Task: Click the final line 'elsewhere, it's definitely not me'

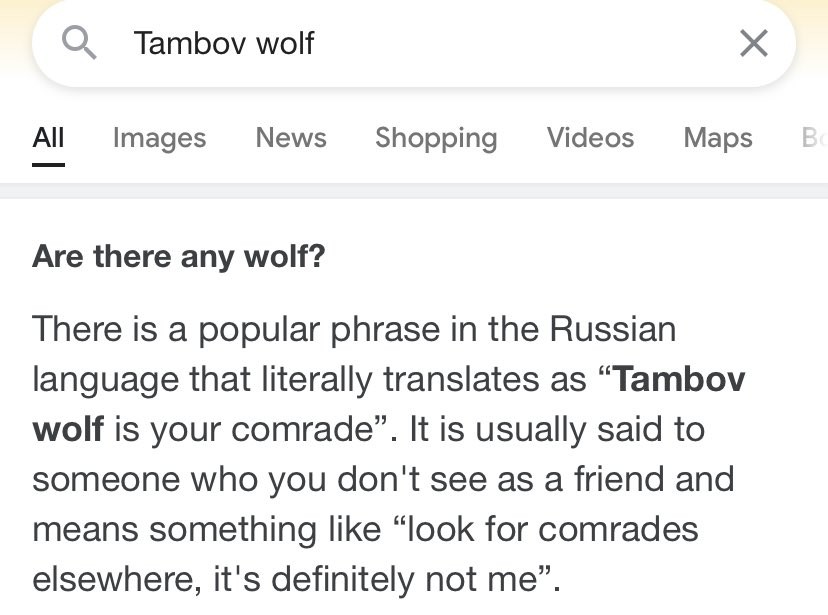Action: tap(296, 579)
